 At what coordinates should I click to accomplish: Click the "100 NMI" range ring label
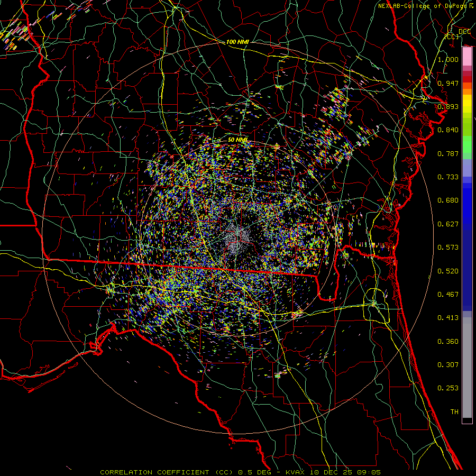coord(237,42)
